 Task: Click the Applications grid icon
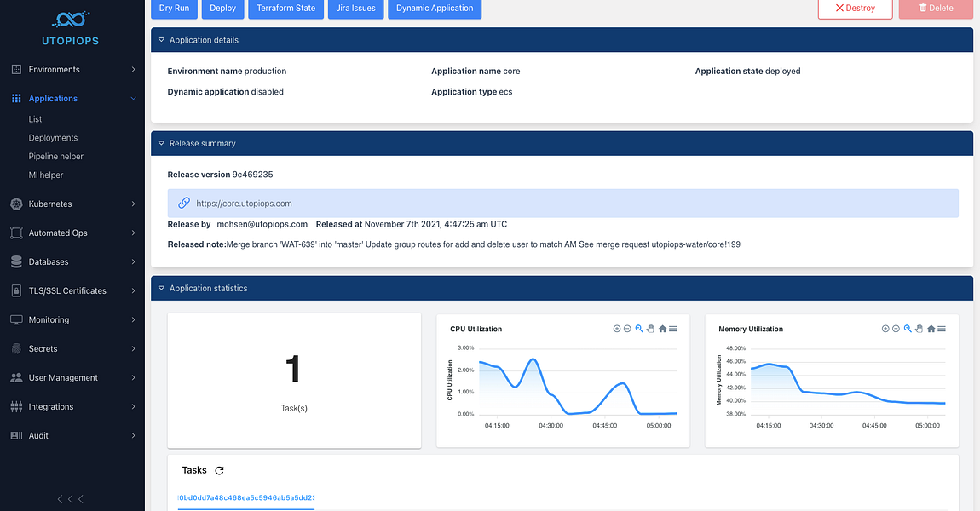17,98
